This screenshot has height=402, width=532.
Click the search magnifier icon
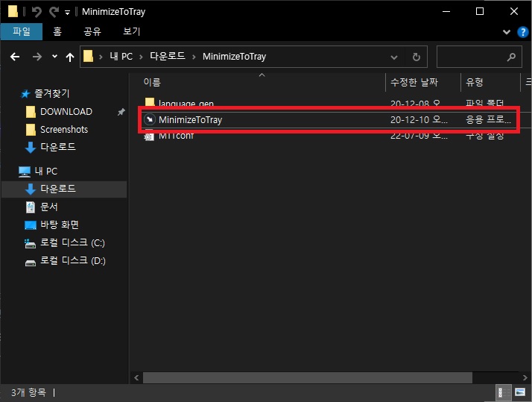[x=511, y=57]
